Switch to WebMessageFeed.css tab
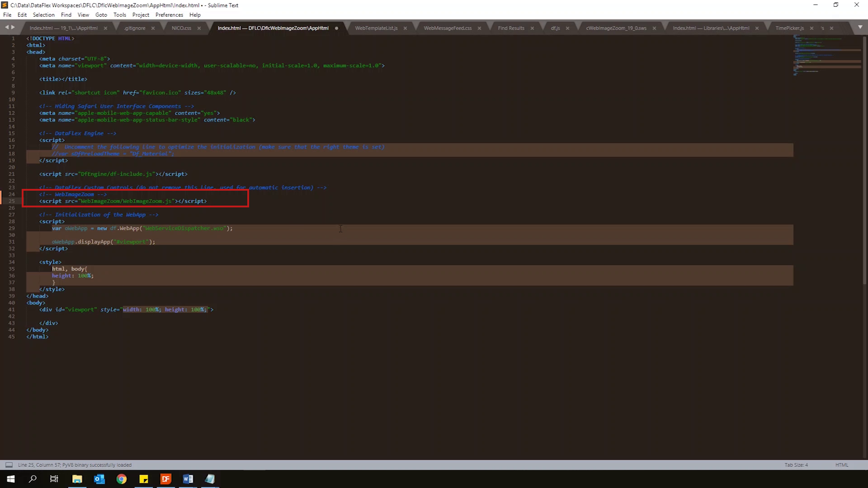Image resolution: width=868 pixels, height=488 pixels. (x=447, y=28)
